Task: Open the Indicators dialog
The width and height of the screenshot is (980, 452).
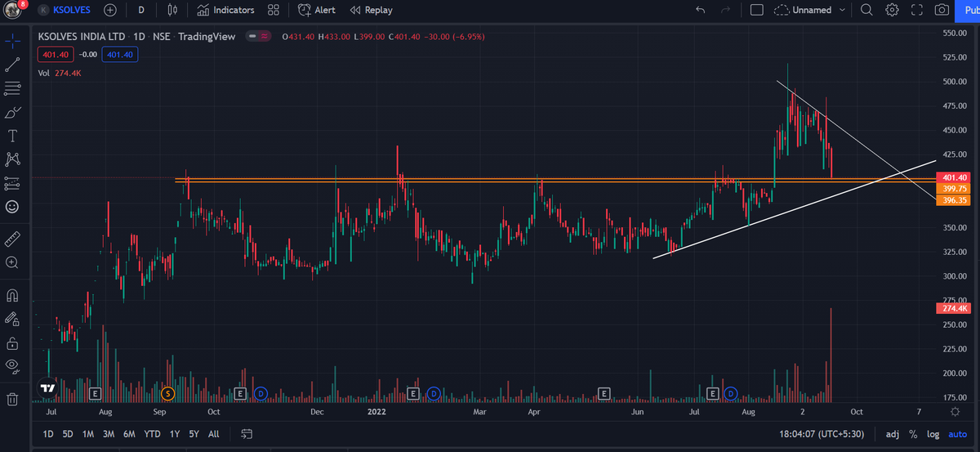Action: point(226,10)
